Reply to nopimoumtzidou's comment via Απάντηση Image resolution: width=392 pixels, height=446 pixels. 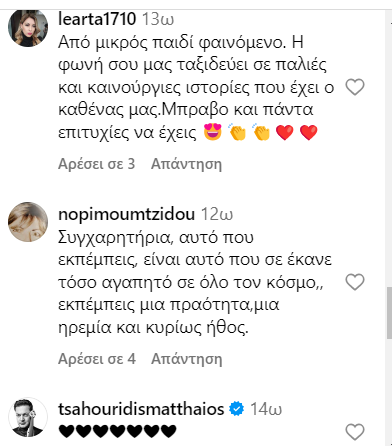pos(186,359)
